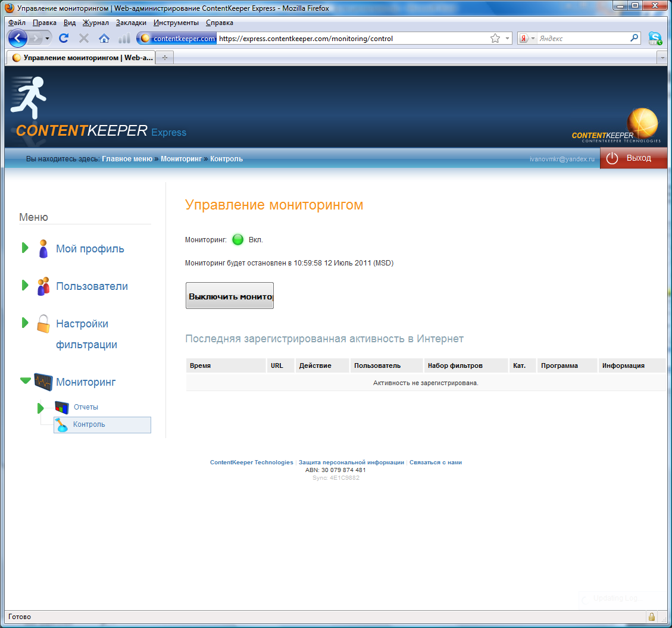The height and width of the screenshot is (628, 672).
Task: Click the Skype extension toolbar icon
Action: 655,38
